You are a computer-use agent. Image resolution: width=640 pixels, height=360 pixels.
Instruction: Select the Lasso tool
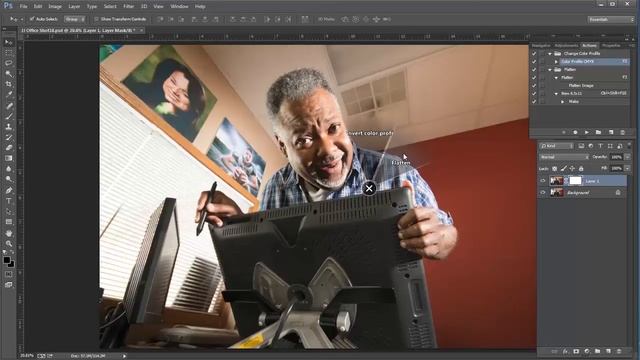[x=8, y=63]
